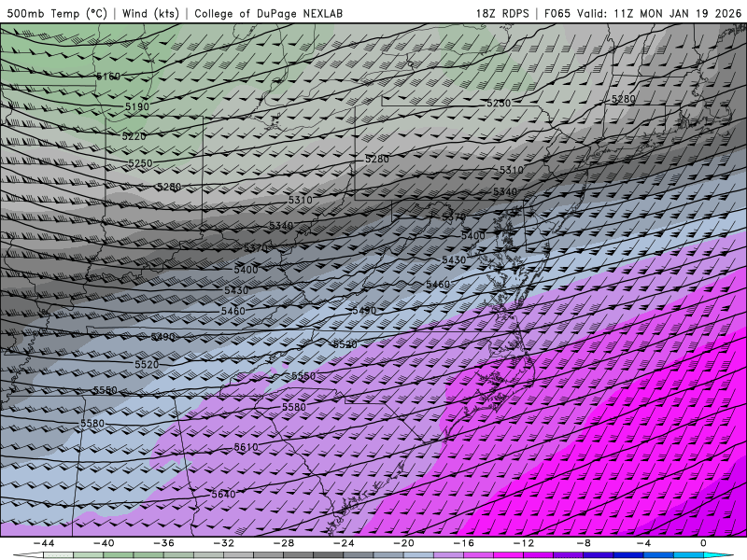This screenshot has height=560, width=747.
Task: Pick the 5160 height contour label
Action: point(108,77)
